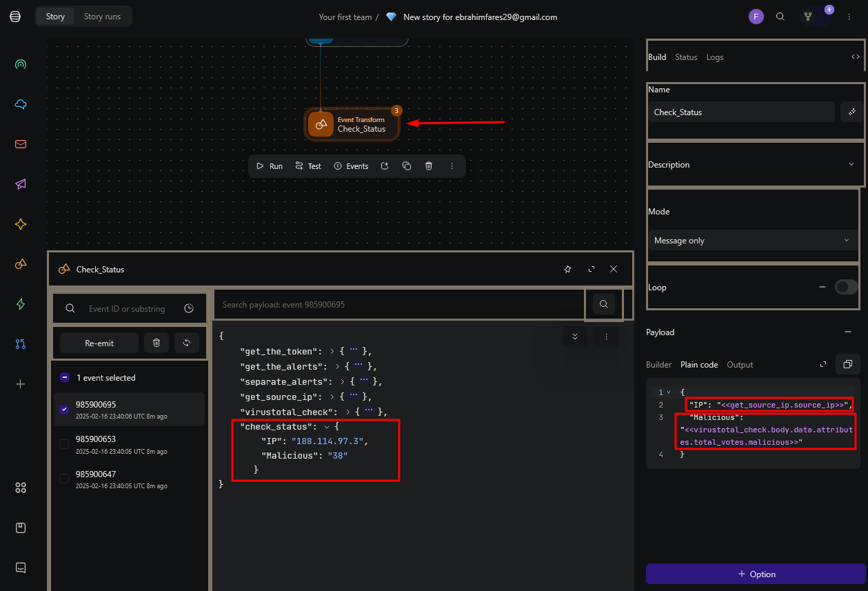This screenshot has height=591, width=868.
Task: Open the Event Transform icon in sidebar
Action: coord(21,264)
